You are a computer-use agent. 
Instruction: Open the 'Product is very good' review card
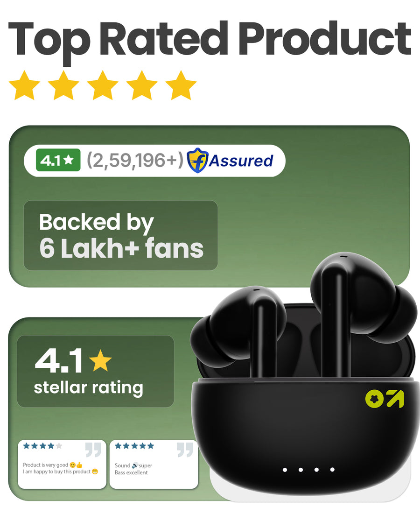point(62,464)
